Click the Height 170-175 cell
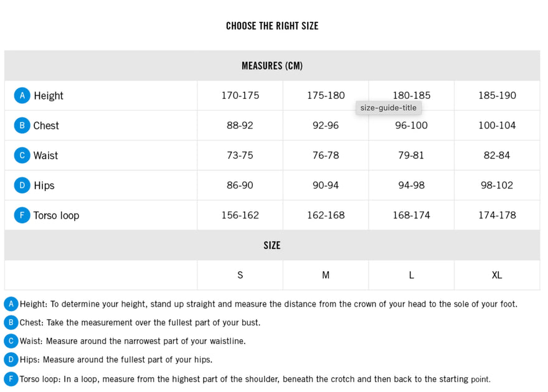This screenshot has height=392, width=548. coord(240,95)
